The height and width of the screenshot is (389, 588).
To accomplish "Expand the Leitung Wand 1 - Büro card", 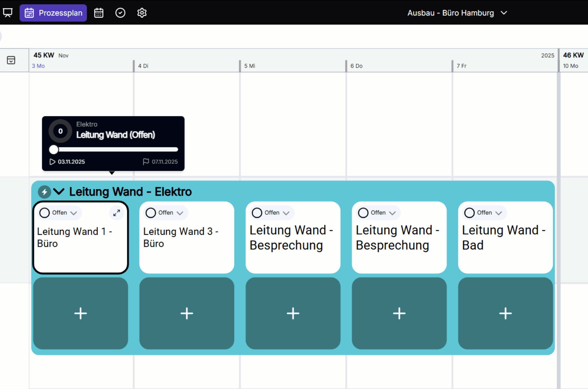I will point(116,213).
